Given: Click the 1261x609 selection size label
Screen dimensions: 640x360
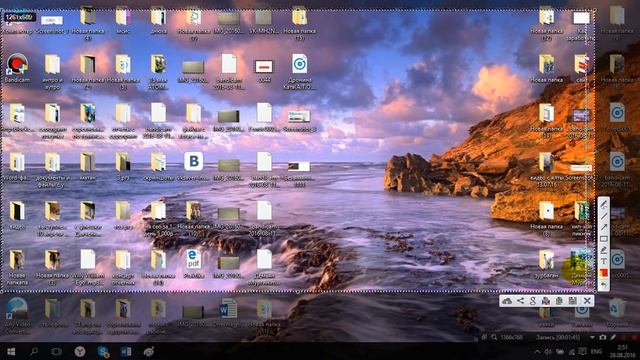Looking at the screenshot, I should coord(20,18).
